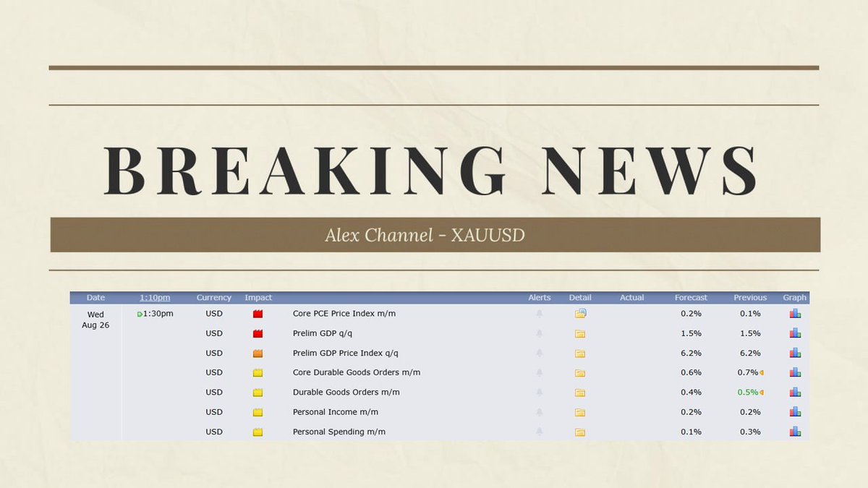
Task: Click previous 0.3% for Personal Spending
Action: (751, 432)
